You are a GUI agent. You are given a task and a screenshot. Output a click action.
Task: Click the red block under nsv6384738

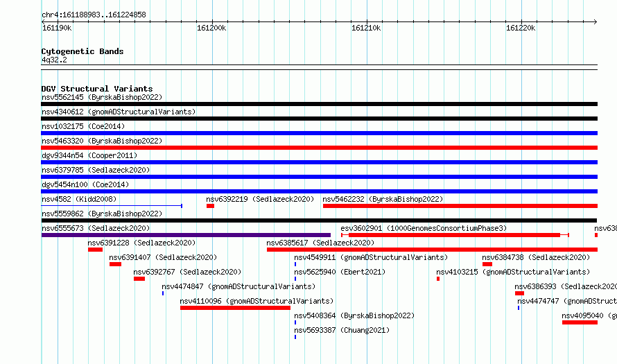click(487, 264)
